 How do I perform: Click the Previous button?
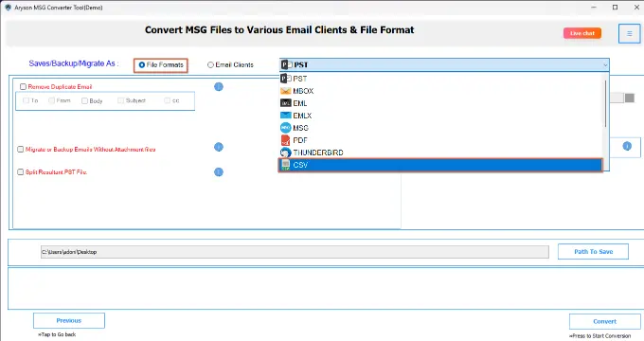(69, 320)
